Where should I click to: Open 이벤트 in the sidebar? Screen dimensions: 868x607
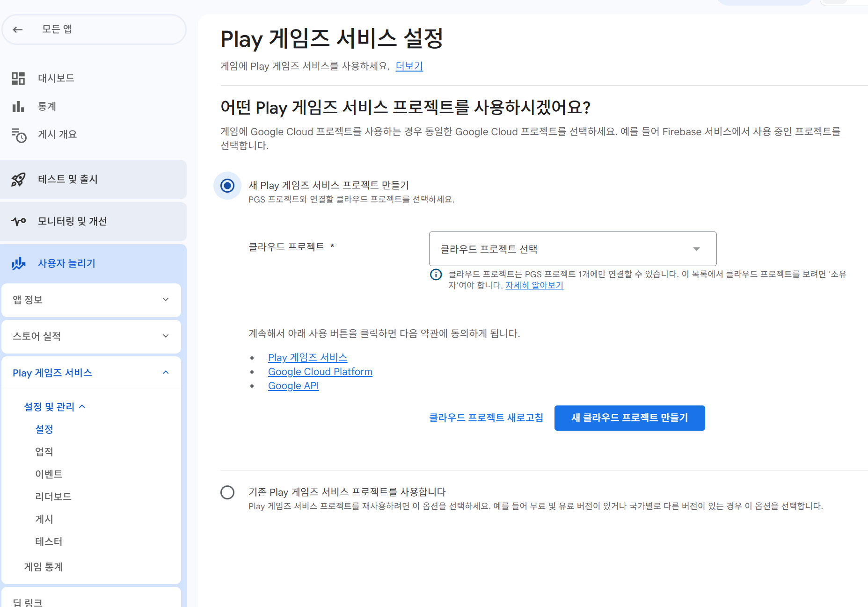coord(49,474)
